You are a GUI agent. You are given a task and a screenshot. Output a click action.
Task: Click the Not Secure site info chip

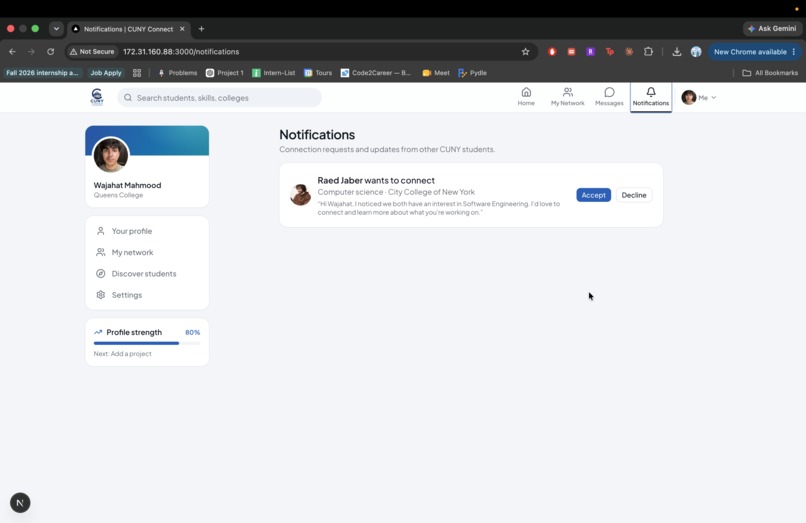(92, 51)
